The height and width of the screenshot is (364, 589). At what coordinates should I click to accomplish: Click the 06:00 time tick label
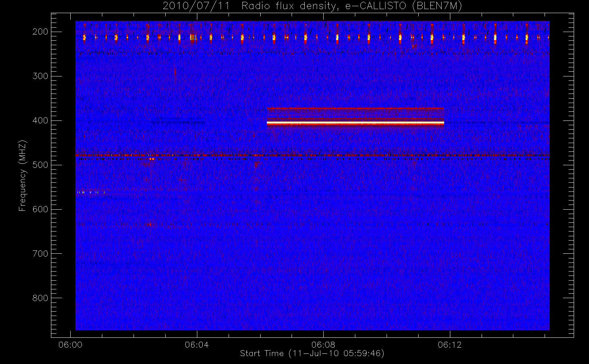70,345
